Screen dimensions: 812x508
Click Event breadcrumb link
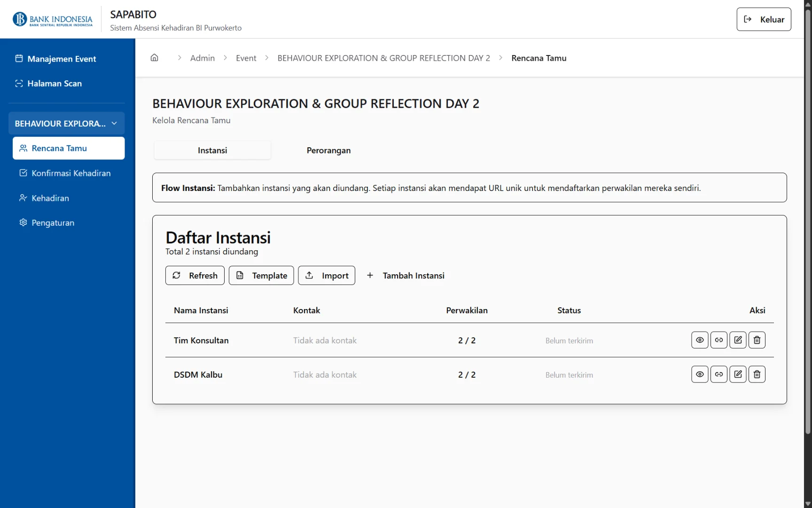coord(246,58)
